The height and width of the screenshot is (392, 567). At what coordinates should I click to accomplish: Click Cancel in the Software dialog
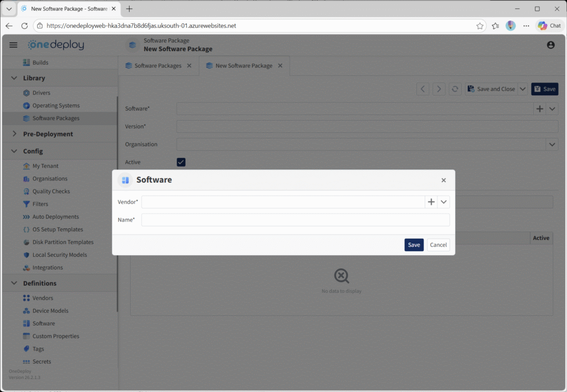tap(439, 245)
